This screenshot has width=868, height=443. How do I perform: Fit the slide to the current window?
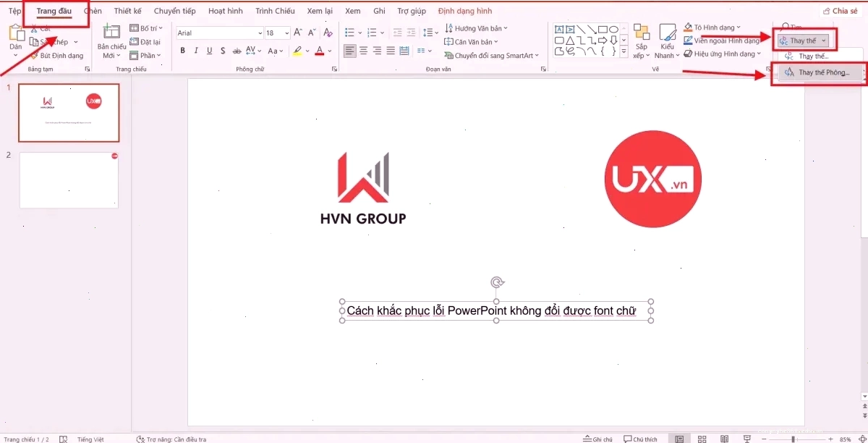[862, 439]
